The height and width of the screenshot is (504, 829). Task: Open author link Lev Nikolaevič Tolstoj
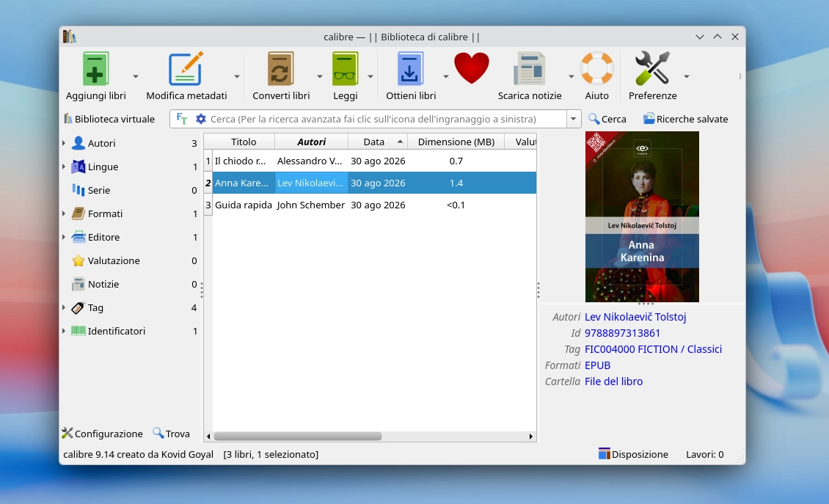635,317
